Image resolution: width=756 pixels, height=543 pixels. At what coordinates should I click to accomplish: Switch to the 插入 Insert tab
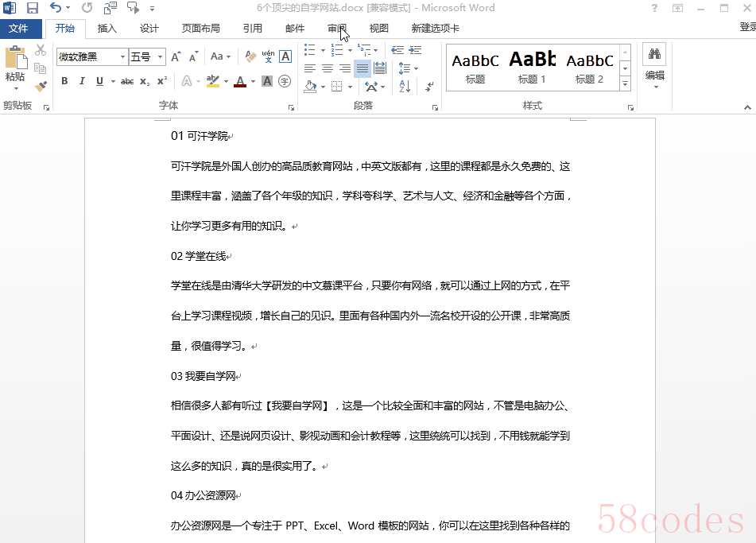(x=107, y=29)
